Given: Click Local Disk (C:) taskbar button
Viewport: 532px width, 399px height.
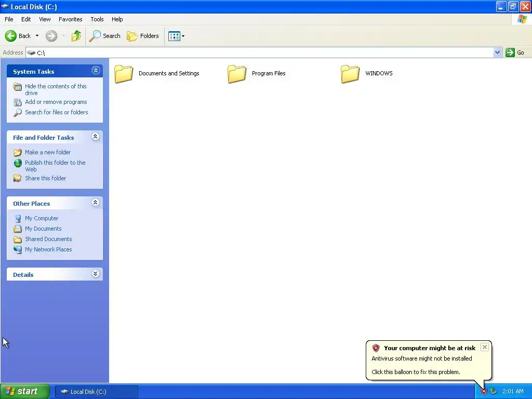Looking at the screenshot, I should (96, 392).
